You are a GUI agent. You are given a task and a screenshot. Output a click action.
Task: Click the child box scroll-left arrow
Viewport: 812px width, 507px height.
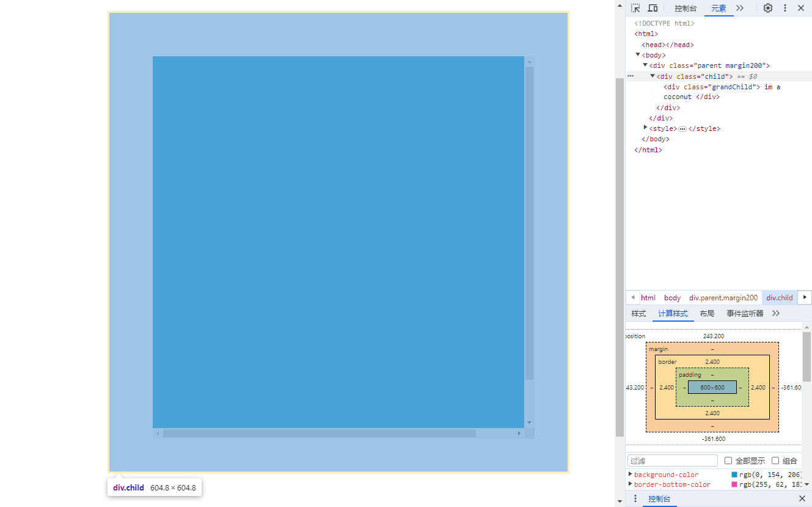(158, 433)
